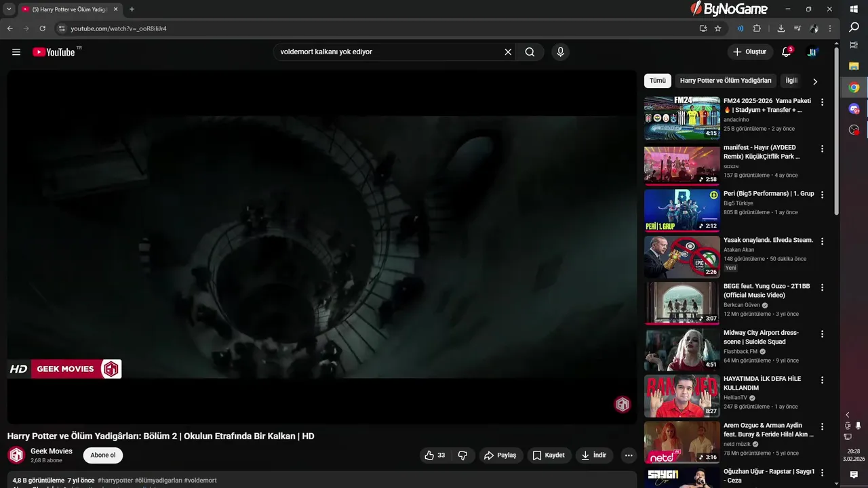Click the Abone ol subscribe button
Screen dimensions: 868x488
click(103, 455)
